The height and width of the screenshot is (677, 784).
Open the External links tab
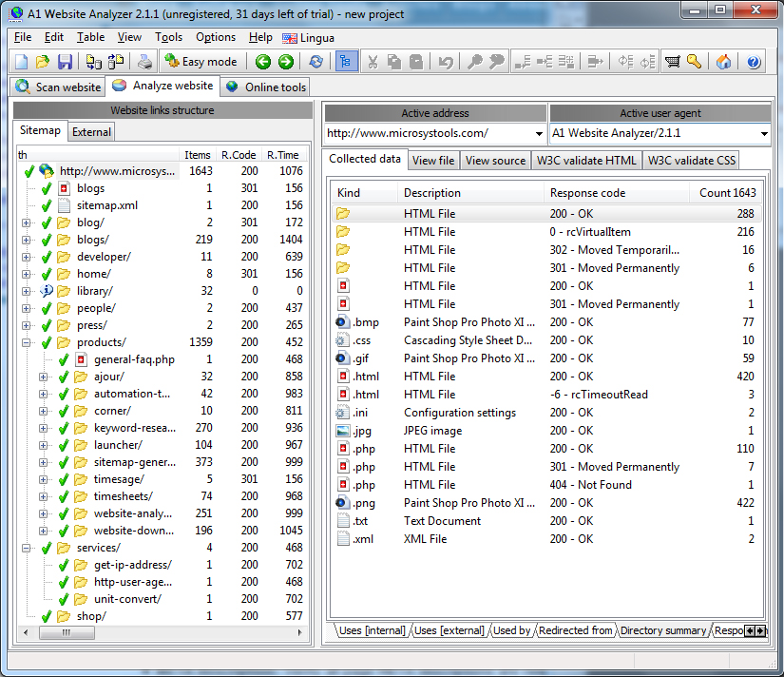coord(91,132)
